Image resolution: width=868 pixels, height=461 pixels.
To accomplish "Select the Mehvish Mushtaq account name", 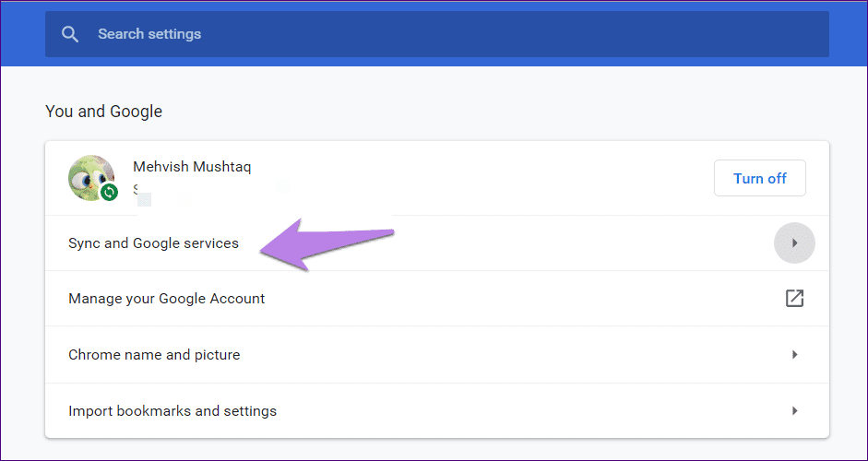I will tap(192, 167).
